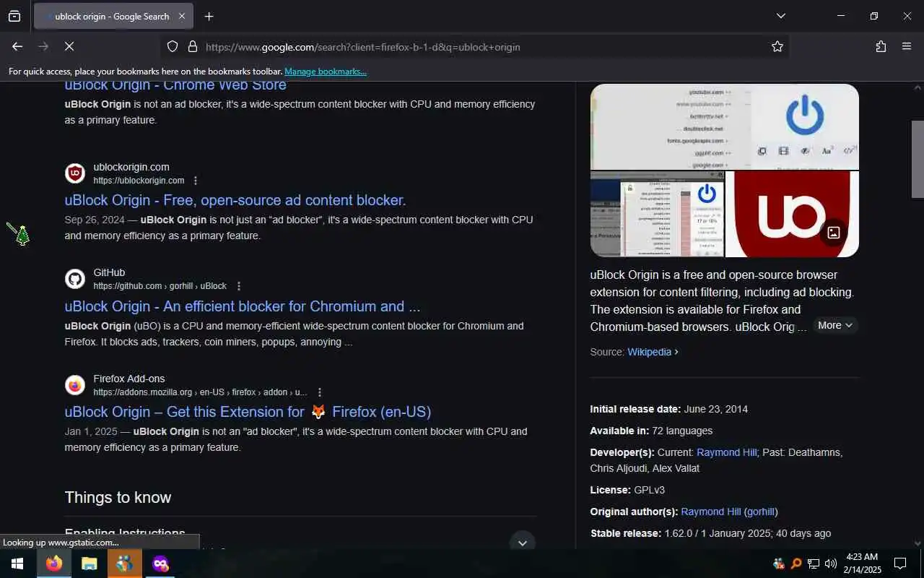Open the top uBlock popup screenshot image
This screenshot has width=924, height=578.
pos(725,126)
